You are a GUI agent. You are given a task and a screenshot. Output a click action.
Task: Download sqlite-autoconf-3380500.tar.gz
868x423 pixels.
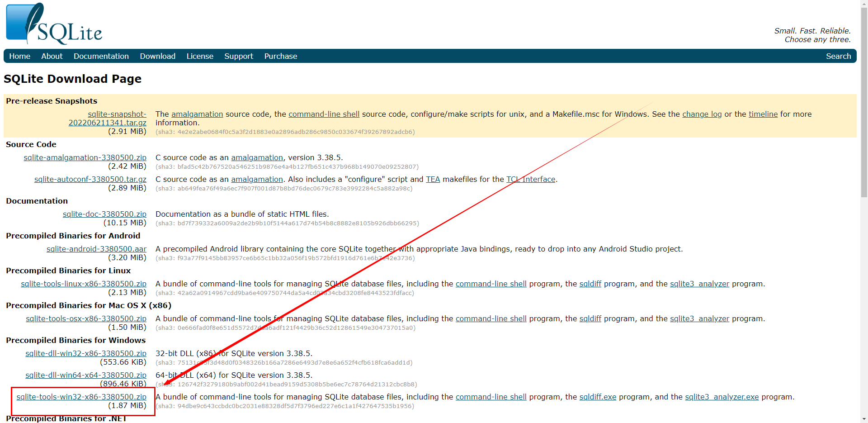[90, 179]
